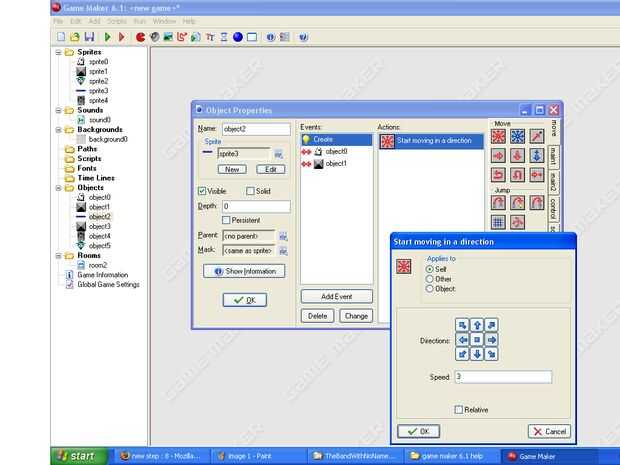Toggle the right arrow direction button

coord(491,340)
